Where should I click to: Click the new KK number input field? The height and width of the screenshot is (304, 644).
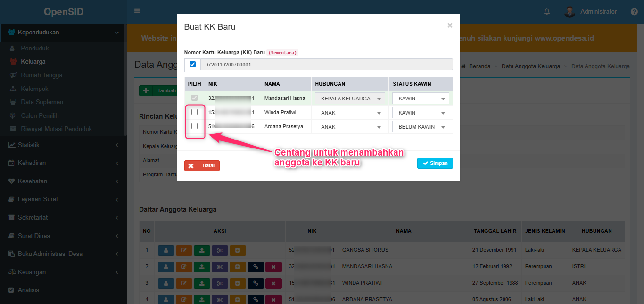[x=326, y=65]
